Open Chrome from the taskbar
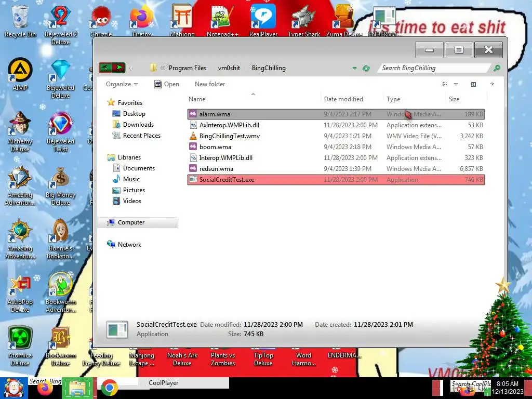 tap(109, 388)
